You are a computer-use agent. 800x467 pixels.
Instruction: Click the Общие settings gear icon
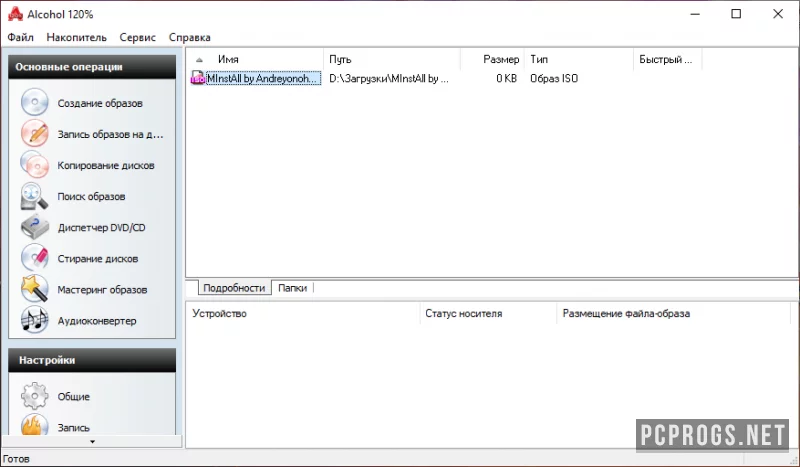coord(34,396)
